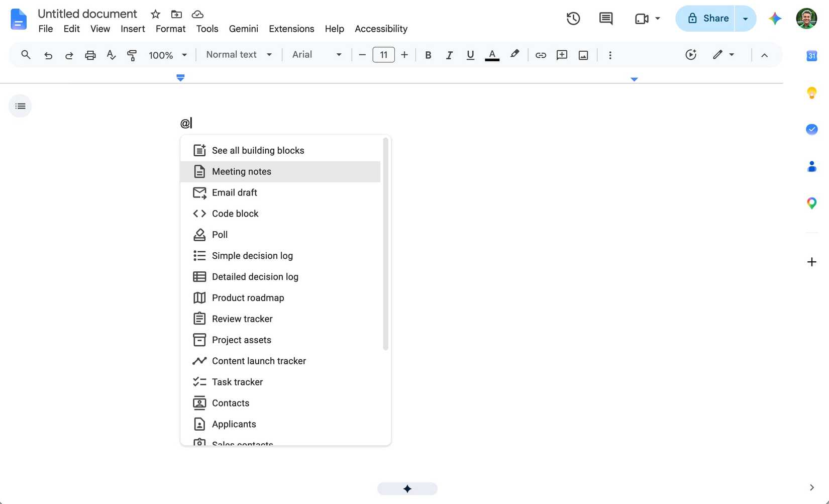Insert the Meeting notes block

tap(280, 171)
